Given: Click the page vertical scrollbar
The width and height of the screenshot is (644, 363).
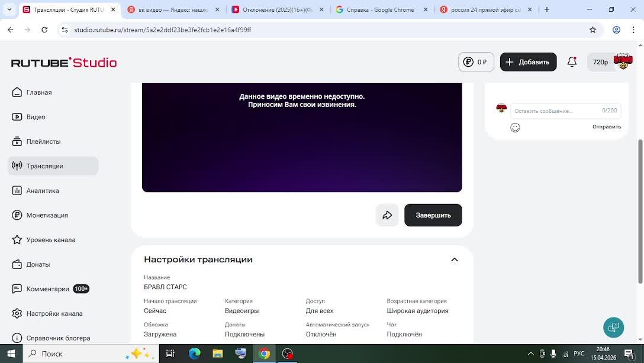Looking at the screenshot, I should coord(640,211).
